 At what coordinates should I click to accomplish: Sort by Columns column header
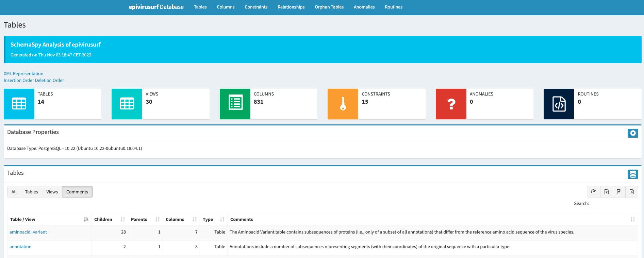[181, 219]
